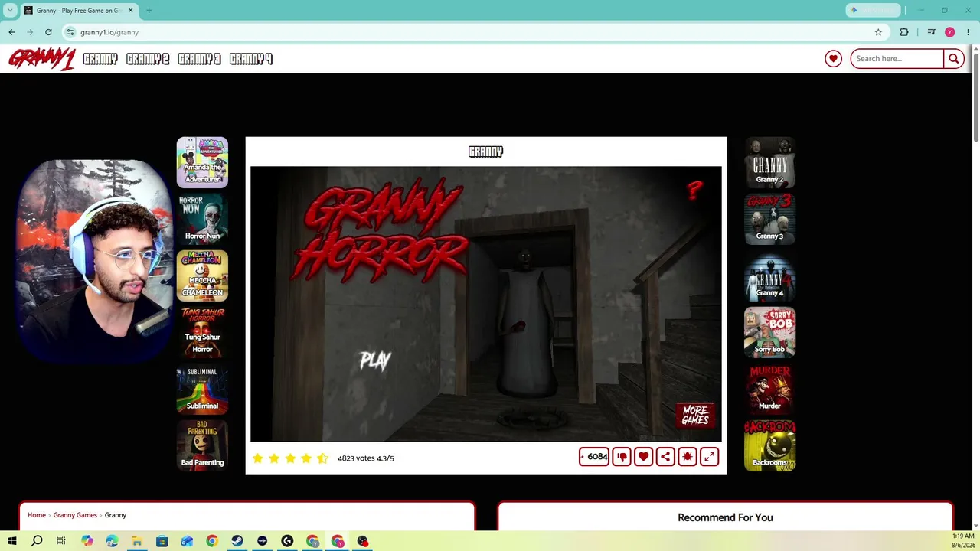The image size is (980, 551).
Task: Open the Granny 2 thumbnail in the right sidebar
Action: (x=769, y=162)
